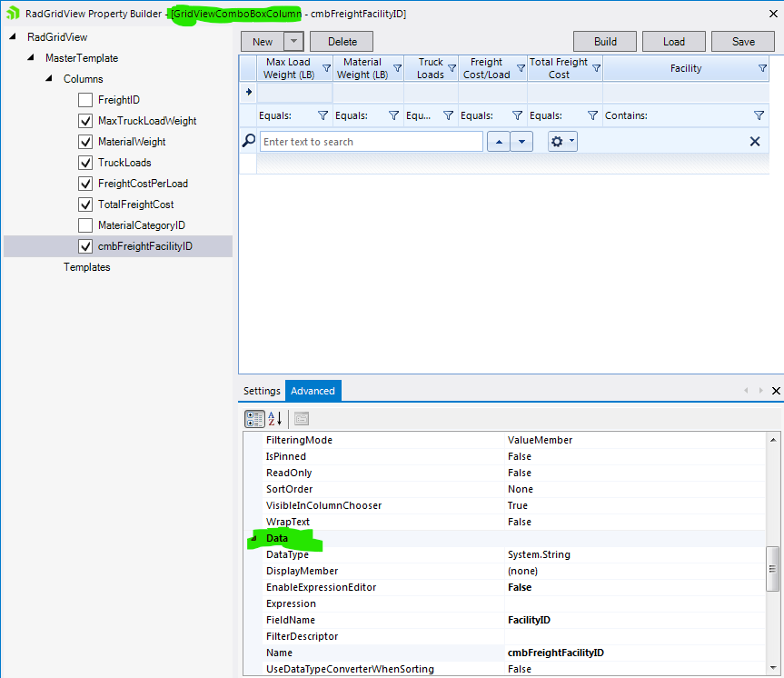This screenshot has height=678, width=784.
Task: Uncheck the cmbFreightFacilityID column checkbox
Action: click(85, 246)
